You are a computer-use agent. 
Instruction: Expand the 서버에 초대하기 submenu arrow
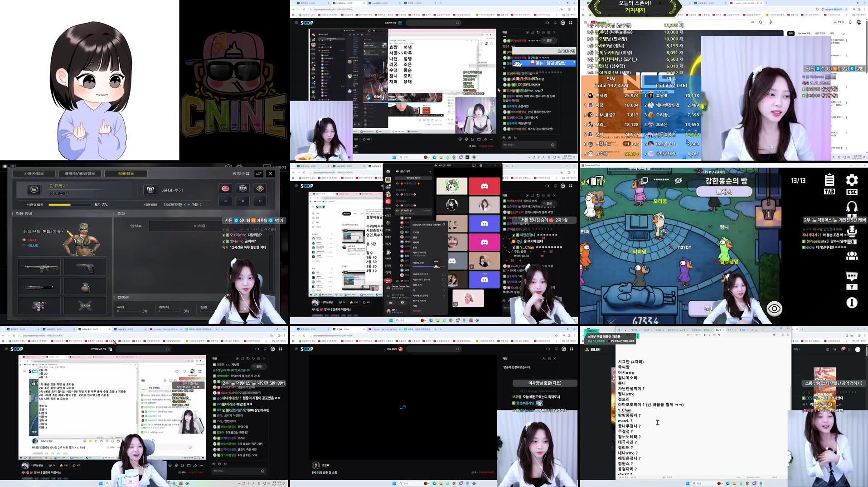click(444, 295)
